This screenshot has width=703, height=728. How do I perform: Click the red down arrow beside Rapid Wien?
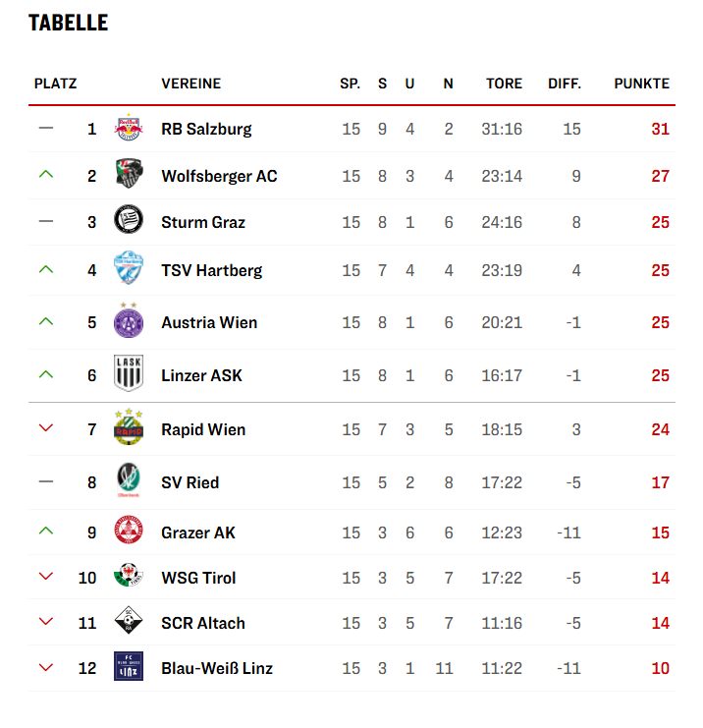[45, 428]
